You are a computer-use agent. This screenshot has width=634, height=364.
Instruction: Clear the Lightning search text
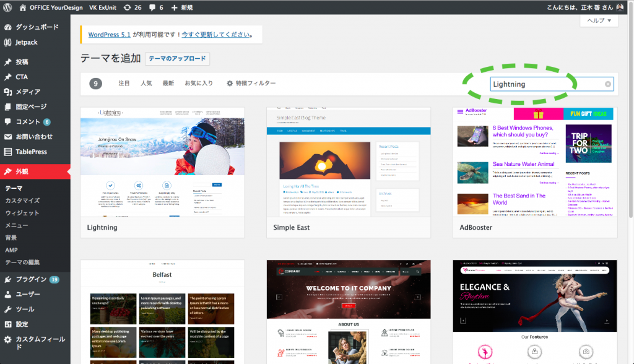[x=608, y=84]
